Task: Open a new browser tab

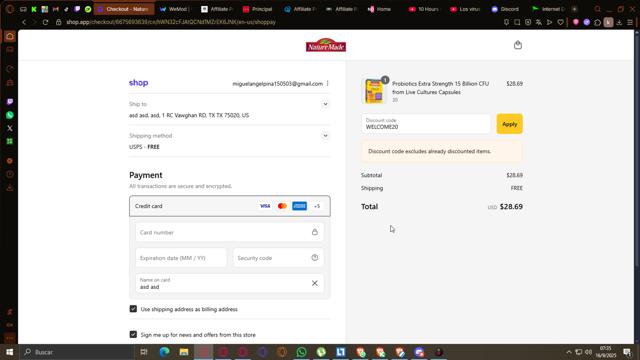Action: click(x=575, y=9)
